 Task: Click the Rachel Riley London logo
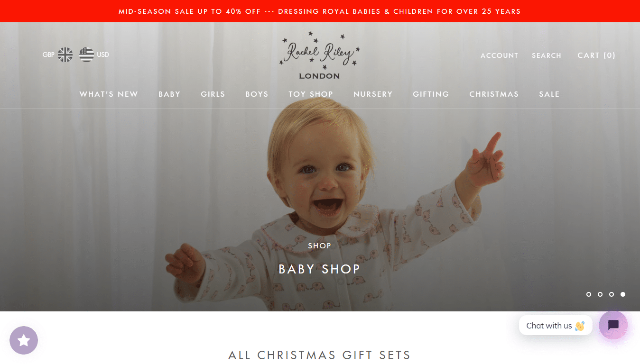[x=320, y=55]
